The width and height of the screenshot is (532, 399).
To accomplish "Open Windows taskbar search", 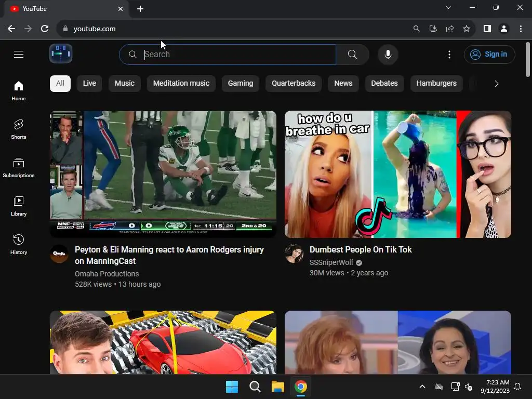I will point(255,387).
